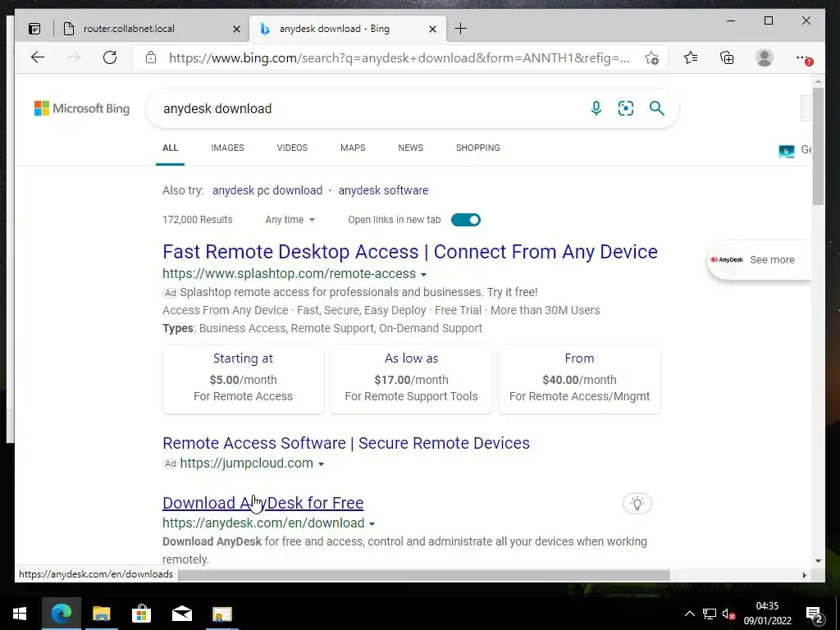The height and width of the screenshot is (630, 840).
Task: Expand jumpcloud.com URL dropdown arrow
Action: pos(321,464)
